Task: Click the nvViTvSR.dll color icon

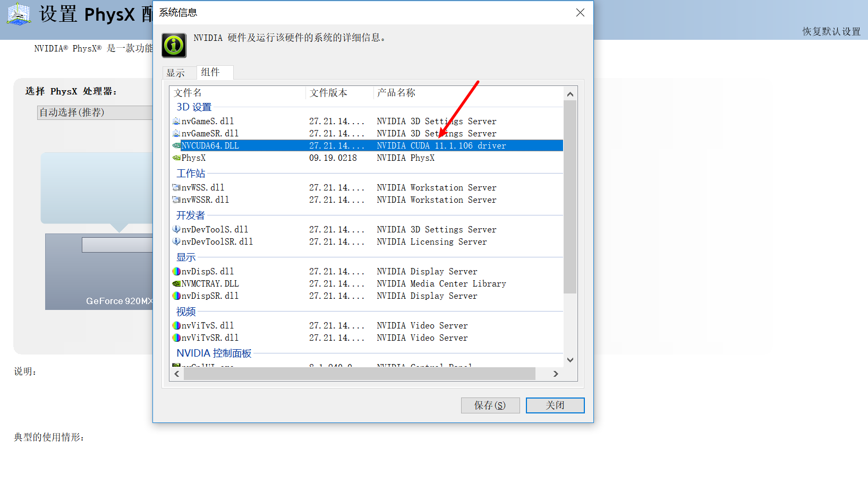Action: pyautogui.click(x=176, y=338)
